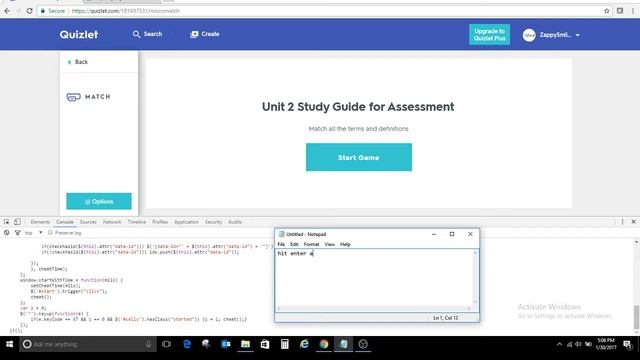Open Notepad's Edit menu
The image size is (640, 360).
click(294, 244)
